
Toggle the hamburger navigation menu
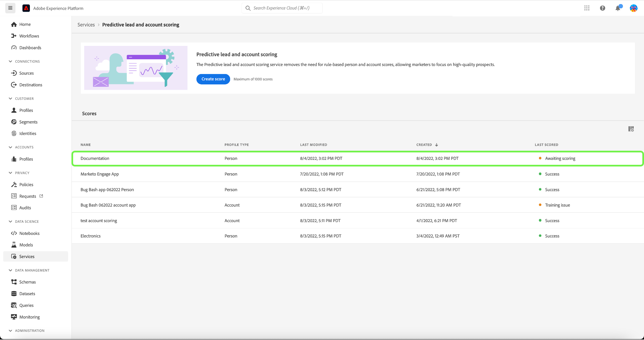point(10,8)
